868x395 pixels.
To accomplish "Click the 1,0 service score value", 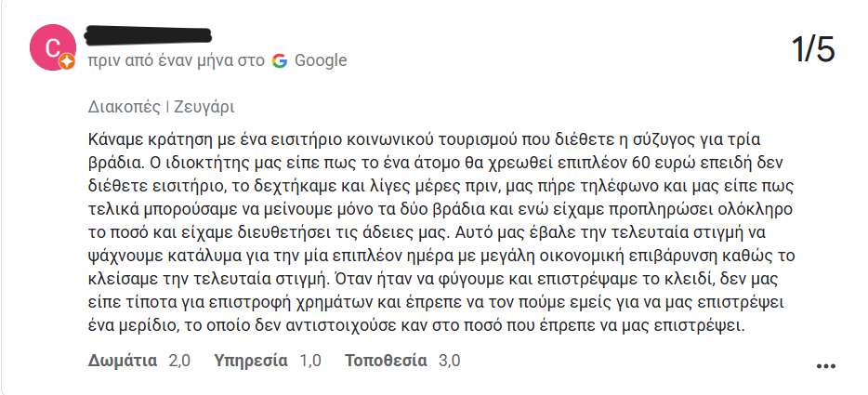I will pos(310,361).
